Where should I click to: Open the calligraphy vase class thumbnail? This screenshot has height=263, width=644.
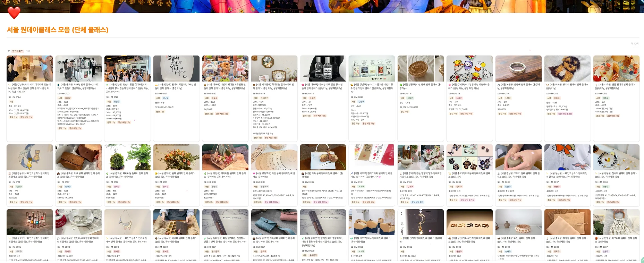[176, 68]
